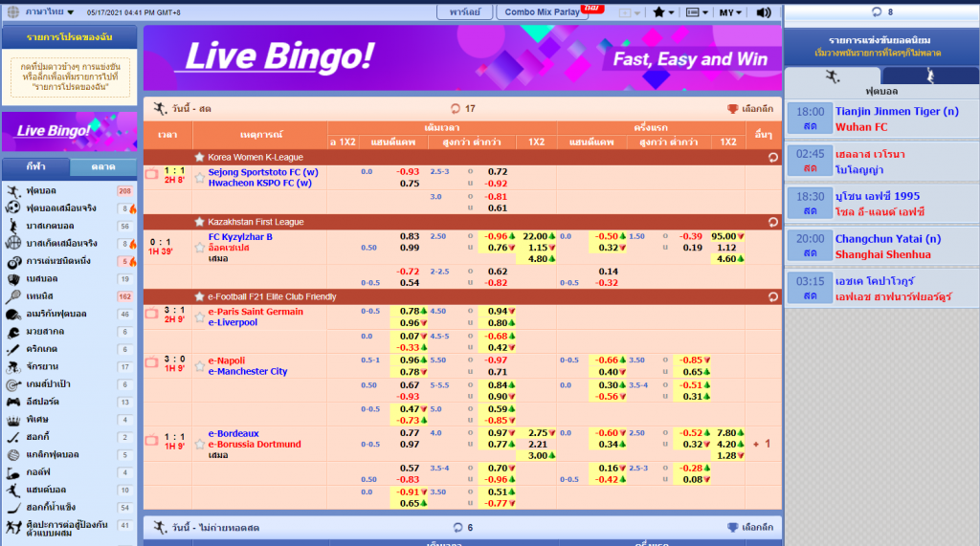Click the Live Bingo sidebar banner thumbnail
Screen dimensions: 980x546
coord(68,131)
